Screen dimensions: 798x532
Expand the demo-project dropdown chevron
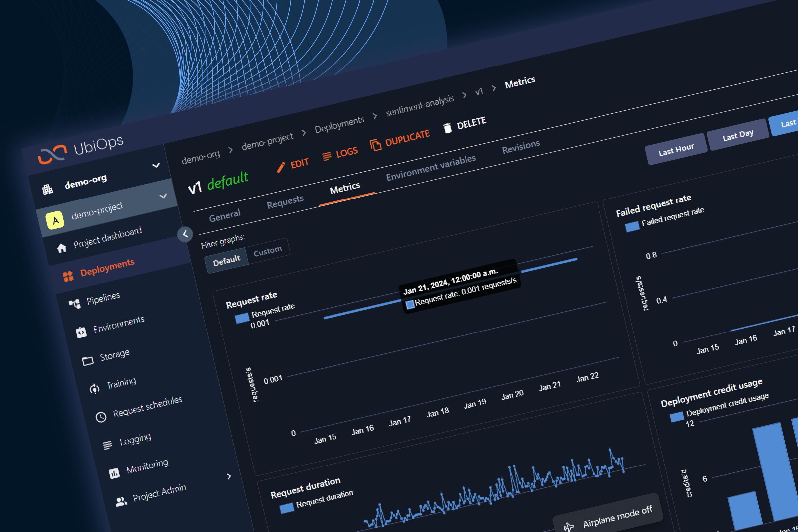click(163, 196)
